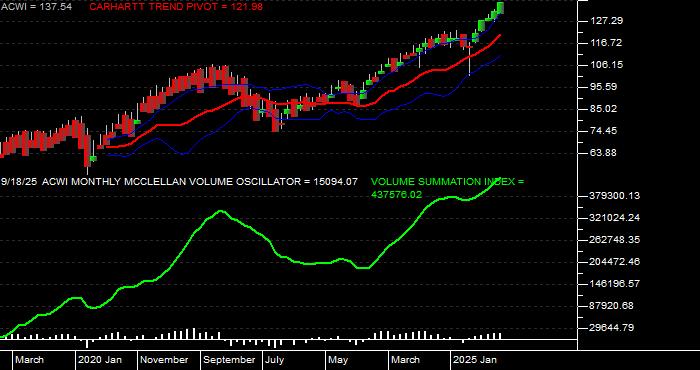
Task: Click the latest green candle at the chart top
Action: 501,8
